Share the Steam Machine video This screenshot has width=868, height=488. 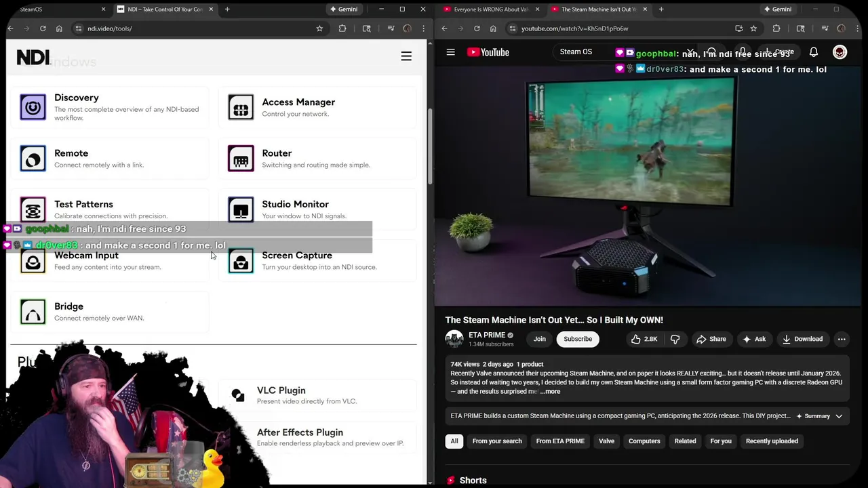(x=711, y=339)
